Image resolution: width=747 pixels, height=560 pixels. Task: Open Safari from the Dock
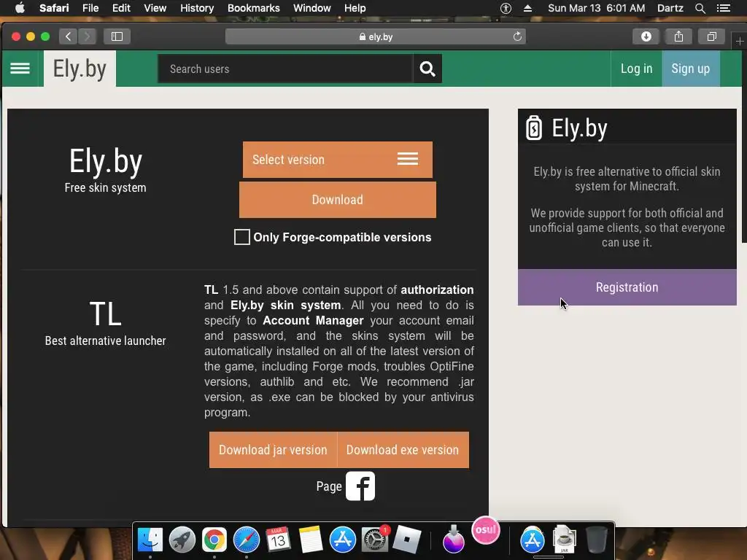click(247, 540)
